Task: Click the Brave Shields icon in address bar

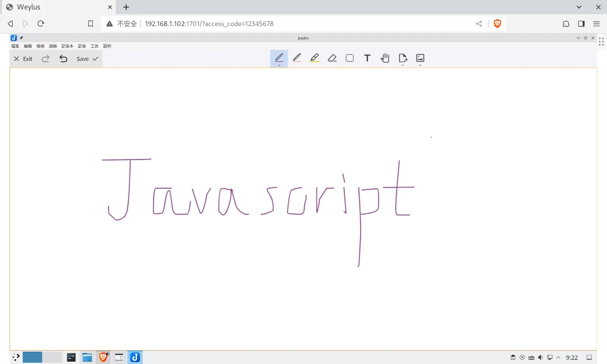Action: point(497,24)
